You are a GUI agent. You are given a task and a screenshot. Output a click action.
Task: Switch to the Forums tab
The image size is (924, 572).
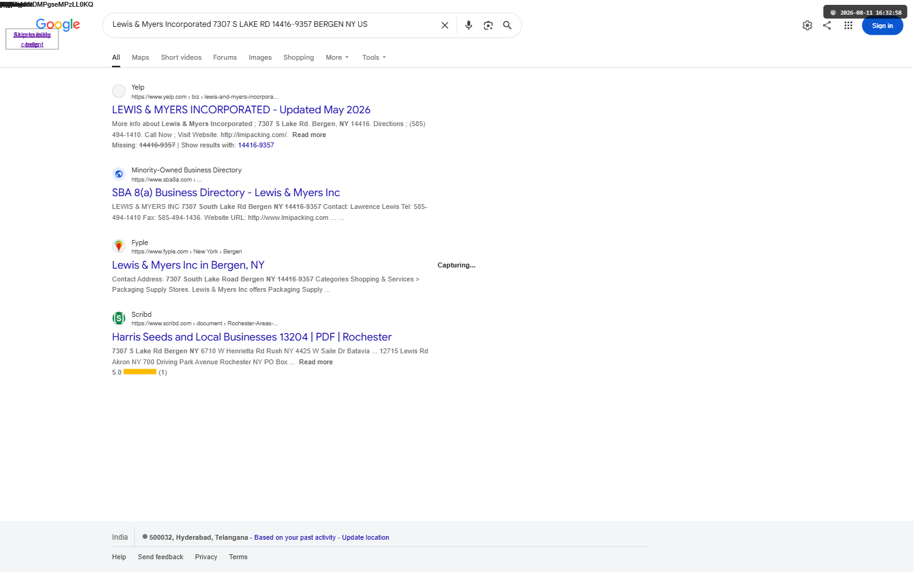(225, 57)
